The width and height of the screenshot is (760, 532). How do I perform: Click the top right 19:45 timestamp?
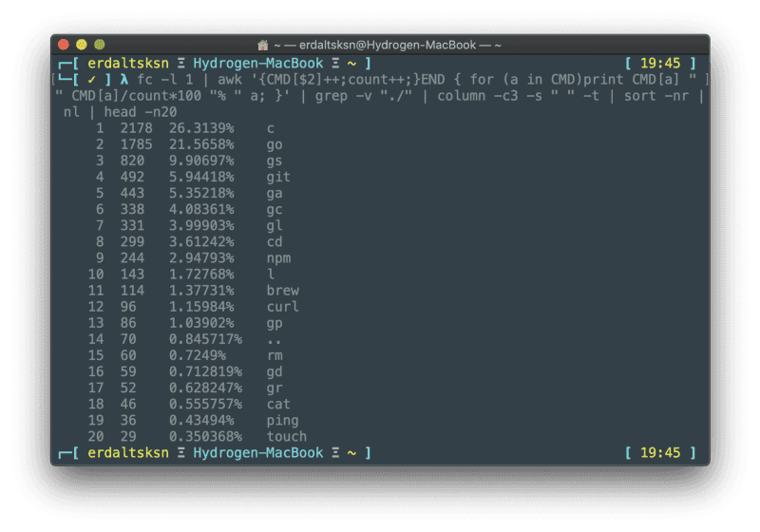click(660, 63)
